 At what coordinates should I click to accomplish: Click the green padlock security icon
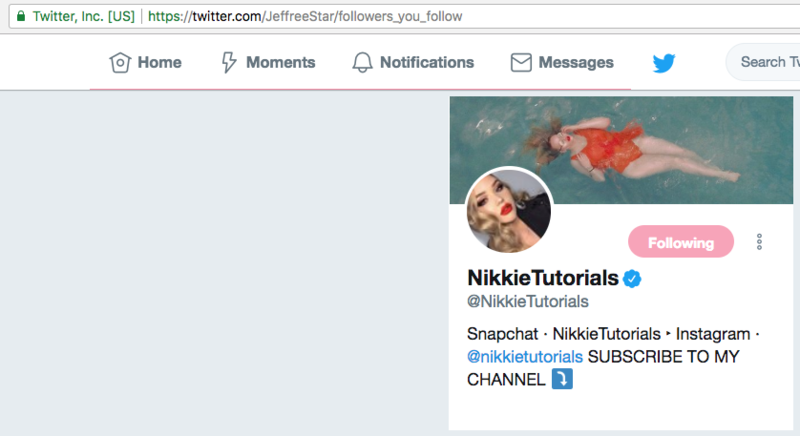click(x=21, y=17)
